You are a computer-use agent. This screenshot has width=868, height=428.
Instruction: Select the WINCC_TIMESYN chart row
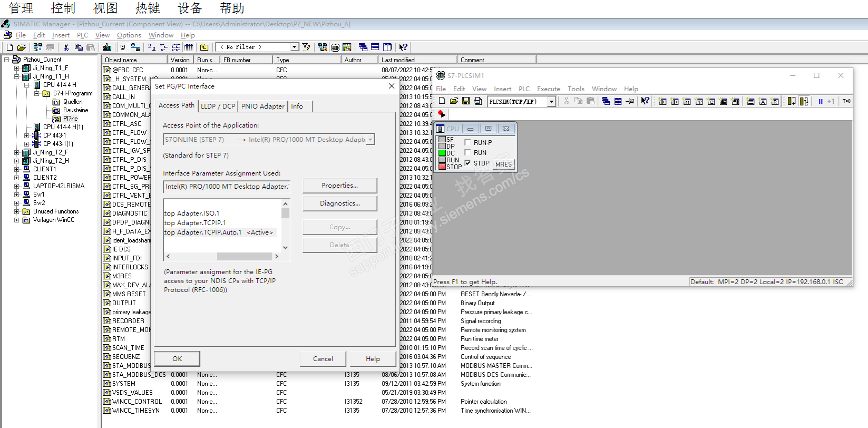[135, 411]
